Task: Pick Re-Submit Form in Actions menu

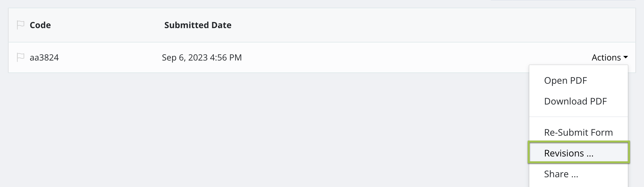Action: point(578,132)
